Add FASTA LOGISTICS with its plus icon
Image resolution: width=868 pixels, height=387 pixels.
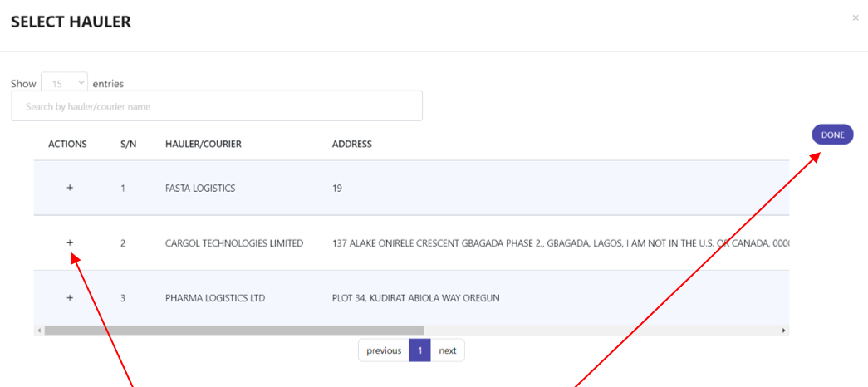[70, 188]
